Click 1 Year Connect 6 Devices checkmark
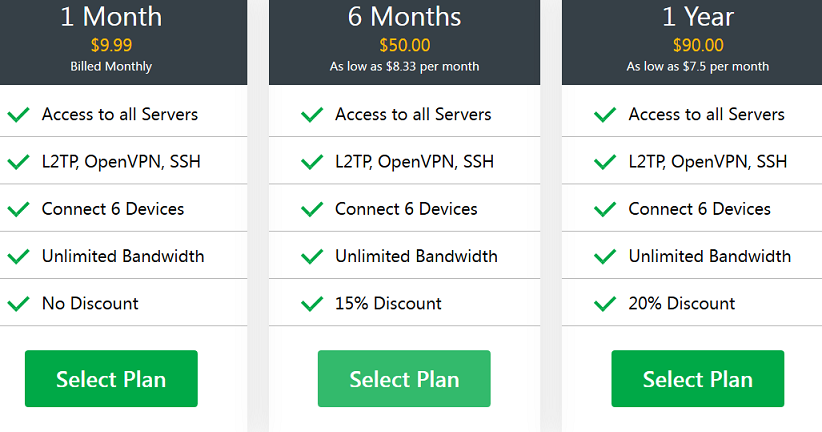Screen dimensions: 822x432 tap(604, 210)
